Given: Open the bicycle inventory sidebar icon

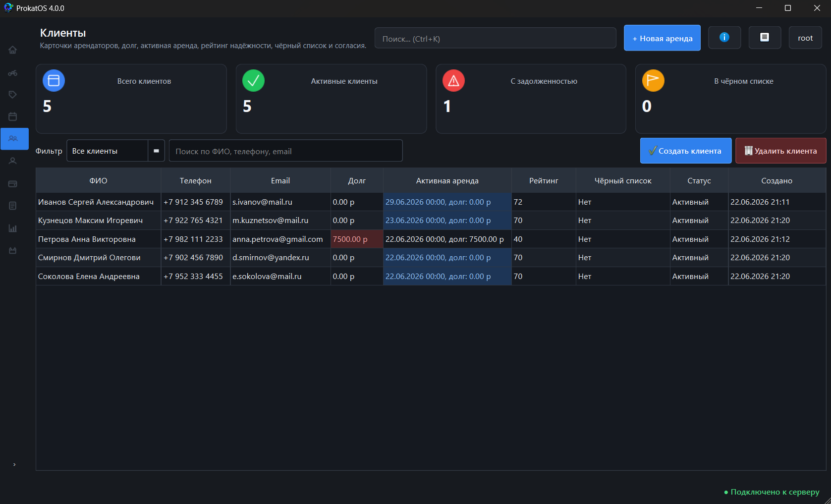Looking at the screenshot, I should [13, 73].
